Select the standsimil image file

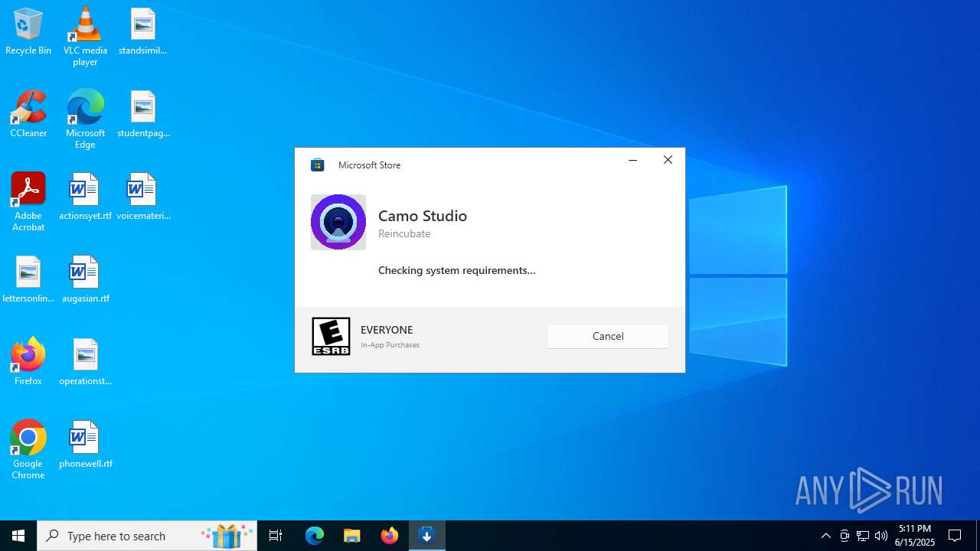143,31
